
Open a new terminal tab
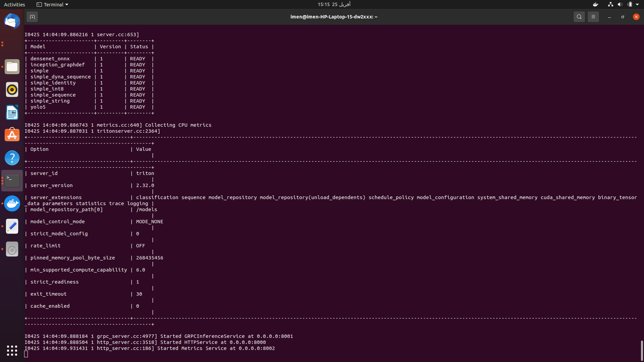(32, 16)
